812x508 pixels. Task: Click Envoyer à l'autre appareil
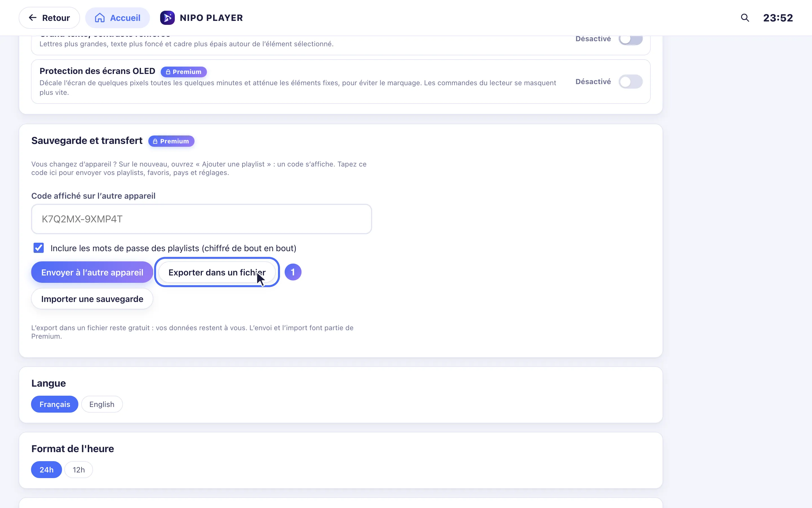[x=92, y=272]
